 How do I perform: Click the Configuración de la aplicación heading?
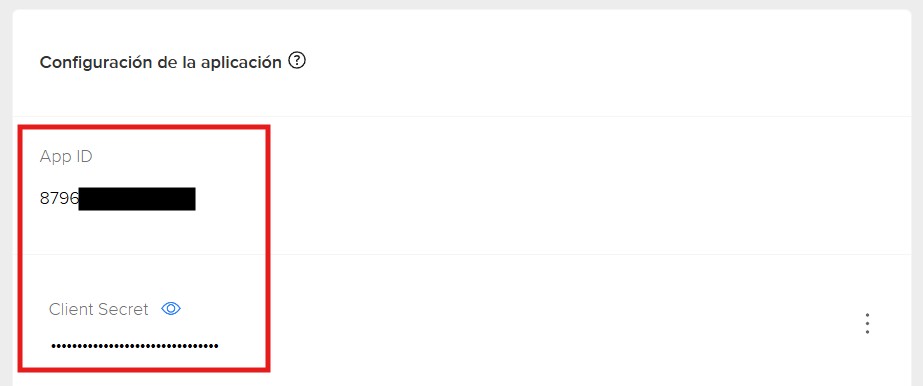tap(161, 62)
